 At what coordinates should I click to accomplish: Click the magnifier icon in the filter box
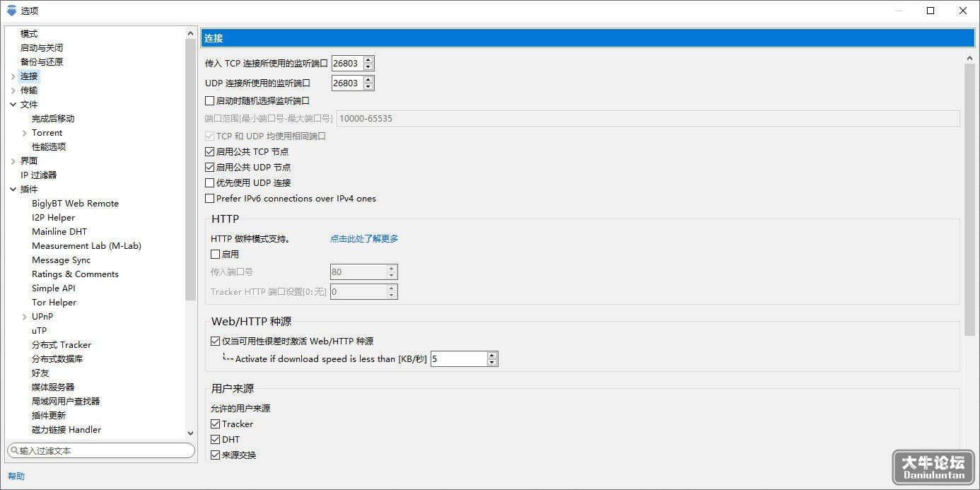click(14, 450)
